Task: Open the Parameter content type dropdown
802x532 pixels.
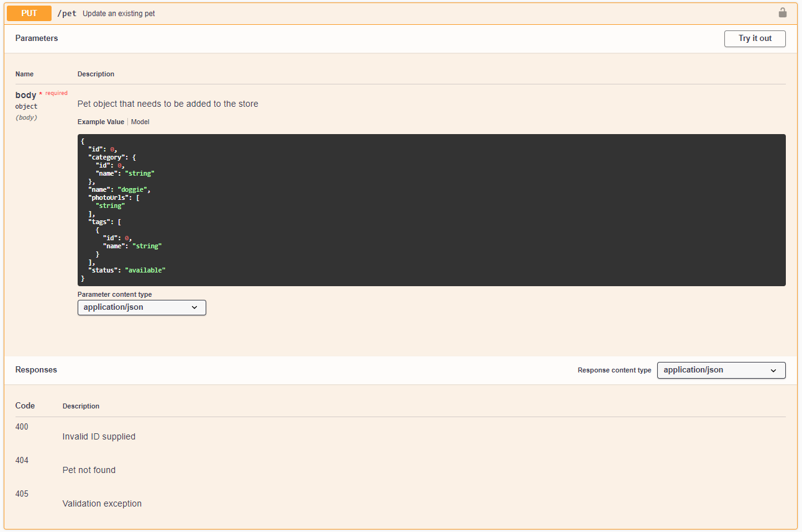Action: [142, 307]
